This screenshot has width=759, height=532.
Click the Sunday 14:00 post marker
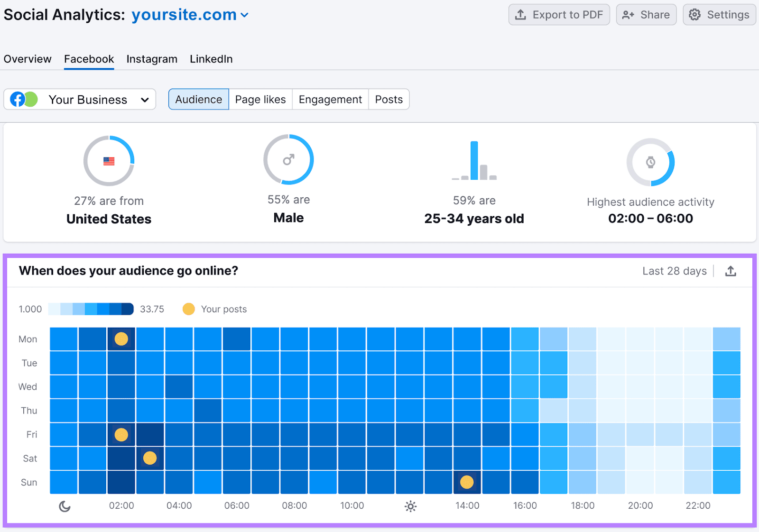[467, 482]
